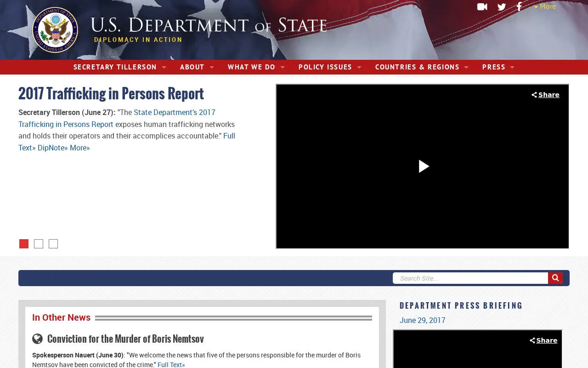Screen dimensions: 588x368
Task: Share the Trafficking in Persons video
Action: pyautogui.click(x=545, y=95)
